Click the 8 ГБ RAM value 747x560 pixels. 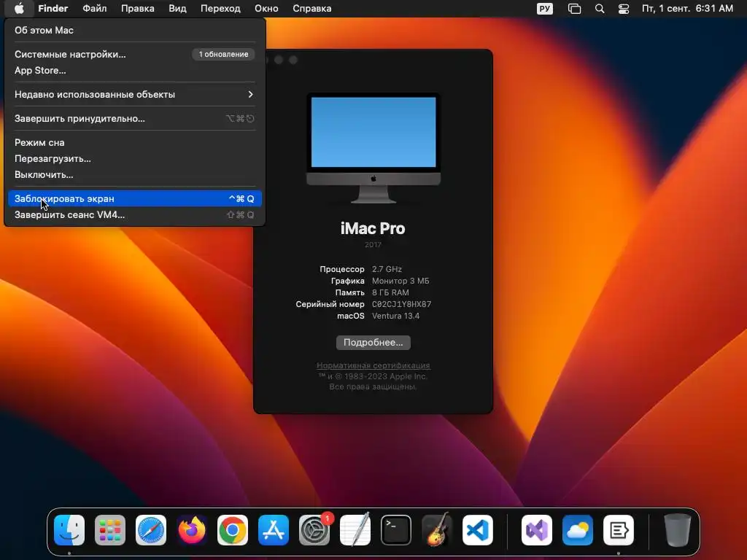tap(390, 292)
